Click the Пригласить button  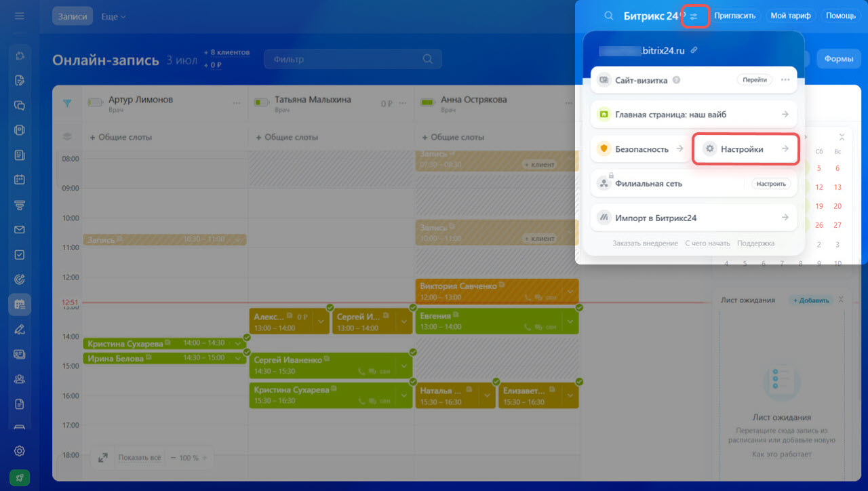coord(734,16)
